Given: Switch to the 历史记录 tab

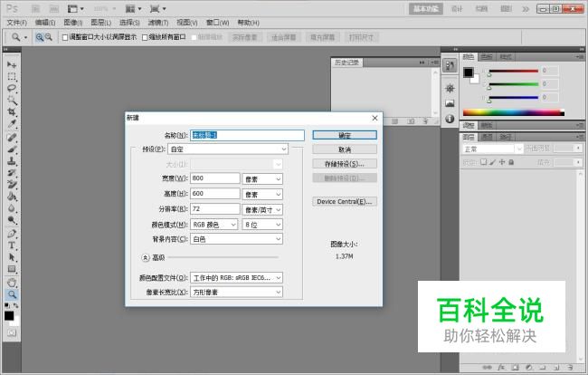Looking at the screenshot, I should click(346, 62).
